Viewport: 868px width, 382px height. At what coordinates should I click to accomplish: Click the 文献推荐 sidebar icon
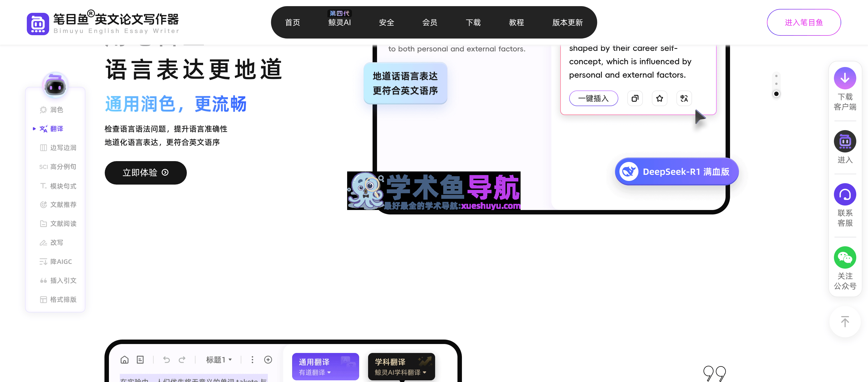click(43, 204)
